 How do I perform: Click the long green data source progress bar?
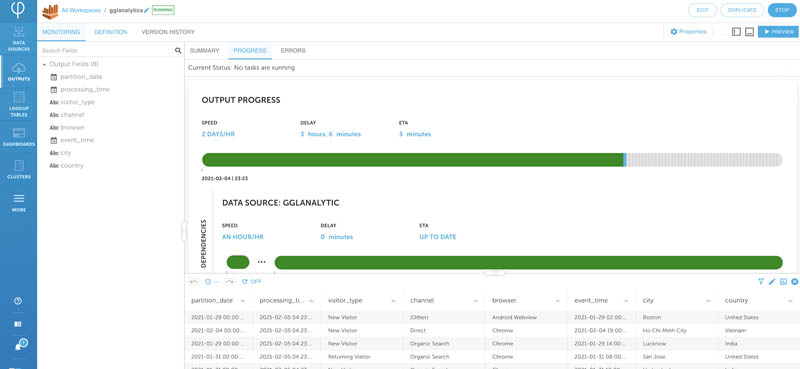tap(529, 262)
